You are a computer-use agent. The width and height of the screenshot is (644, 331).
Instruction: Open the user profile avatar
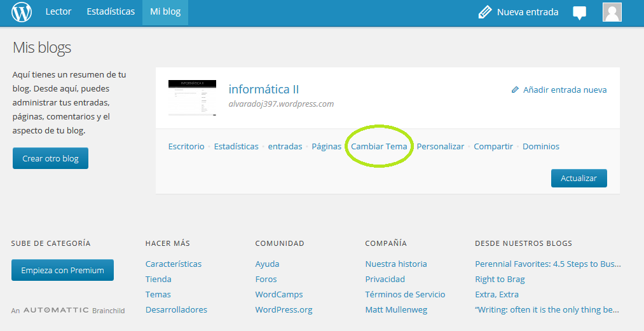(612, 12)
